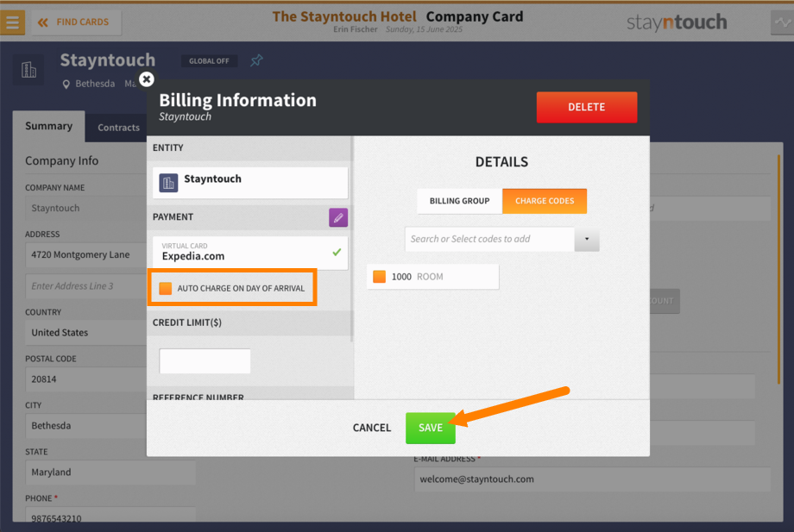This screenshot has width=794, height=532.
Task: Click the Postal Code field 20814
Action: [86, 379]
